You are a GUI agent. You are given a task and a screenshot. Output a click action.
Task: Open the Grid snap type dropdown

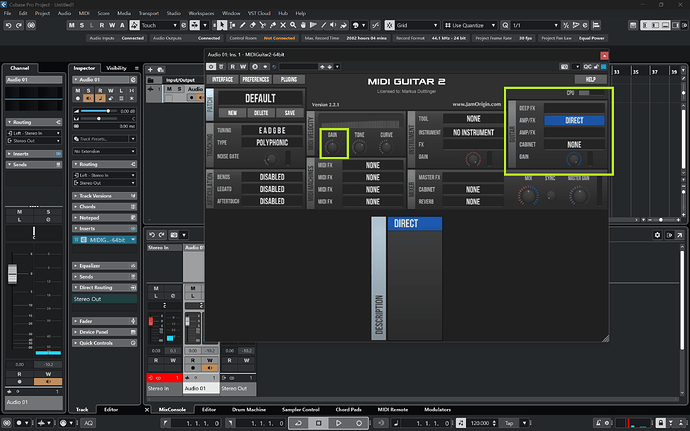(417, 26)
